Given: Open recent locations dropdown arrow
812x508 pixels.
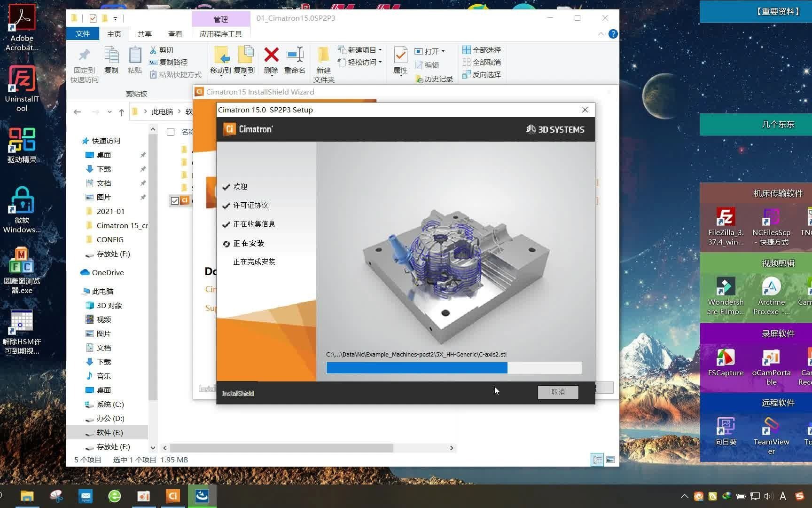Looking at the screenshot, I should click(x=109, y=112).
